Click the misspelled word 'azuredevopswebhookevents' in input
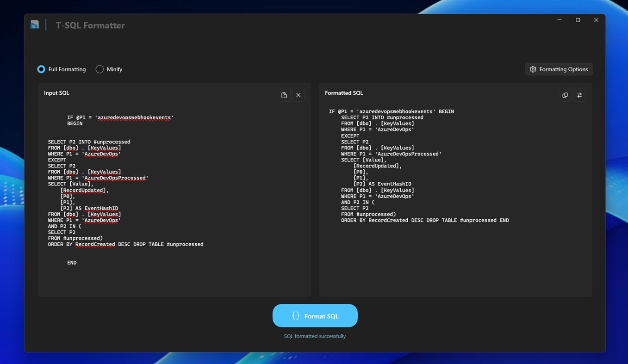 pos(134,117)
